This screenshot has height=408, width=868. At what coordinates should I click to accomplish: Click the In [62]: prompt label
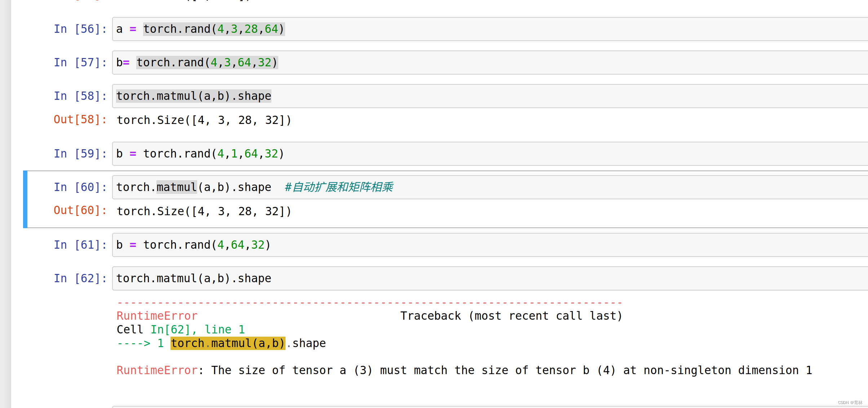click(x=80, y=278)
